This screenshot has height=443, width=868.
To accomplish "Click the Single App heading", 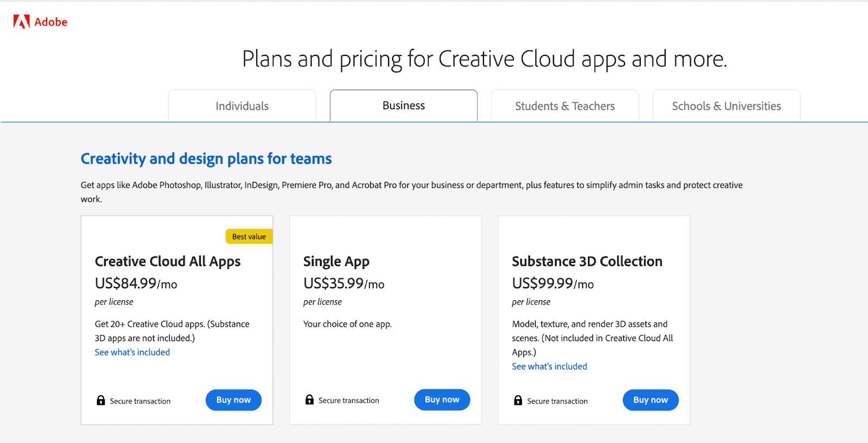I will (x=336, y=262).
